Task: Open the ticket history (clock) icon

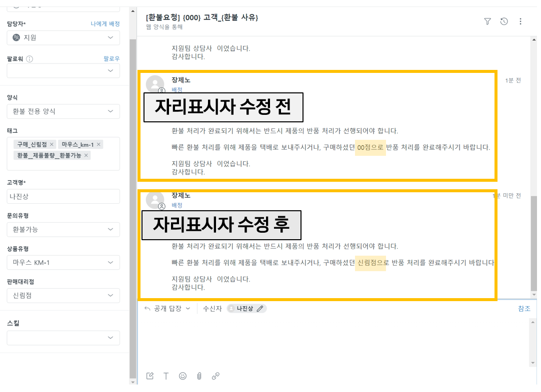Action: (x=504, y=21)
